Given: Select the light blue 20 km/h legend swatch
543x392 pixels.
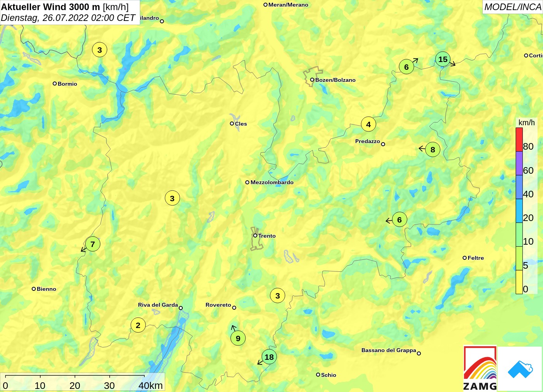Looking at the screenshot, I should [519, 211].
